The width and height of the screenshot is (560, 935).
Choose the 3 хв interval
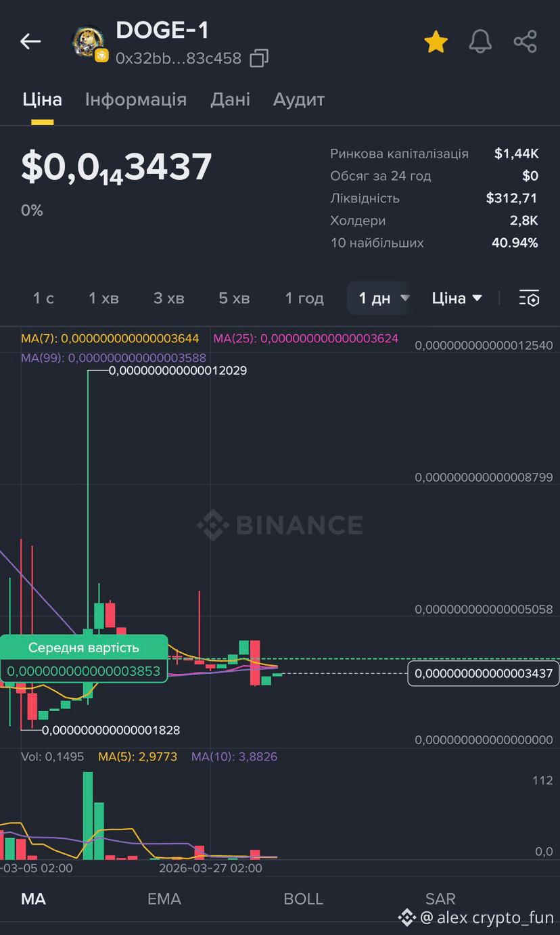click(168, 298)
